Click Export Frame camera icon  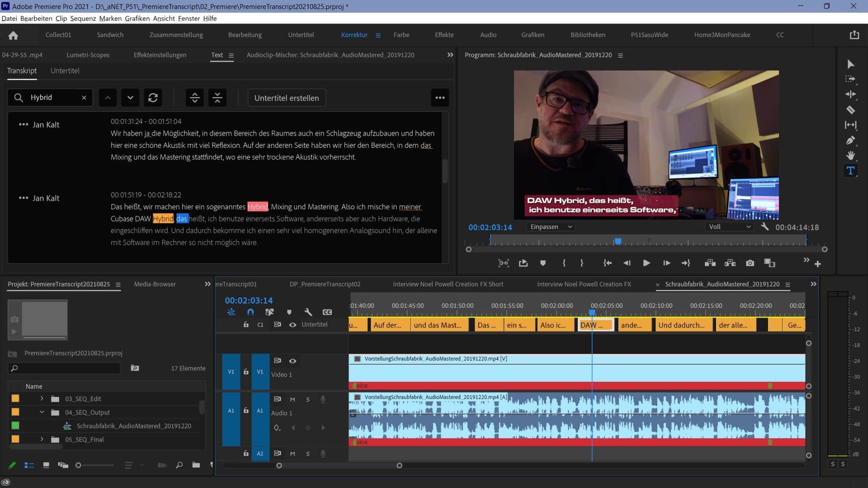coord(750,263)
